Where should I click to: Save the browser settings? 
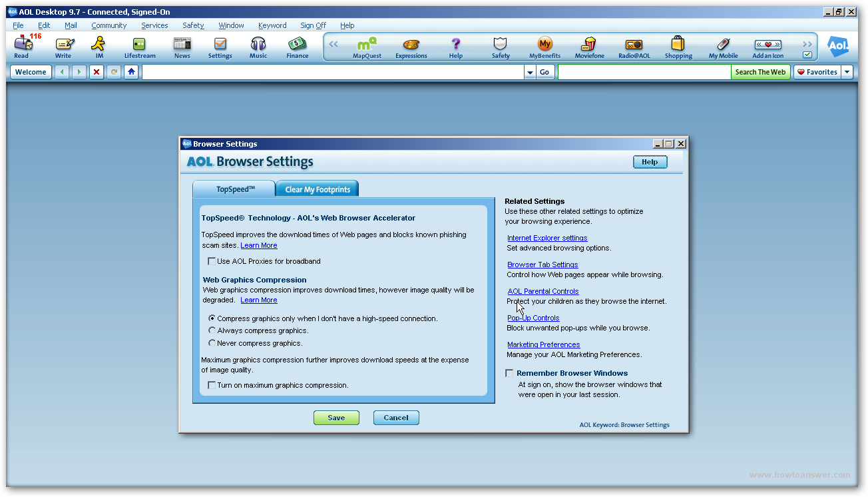pyautogui.click(x=336, y=418)
